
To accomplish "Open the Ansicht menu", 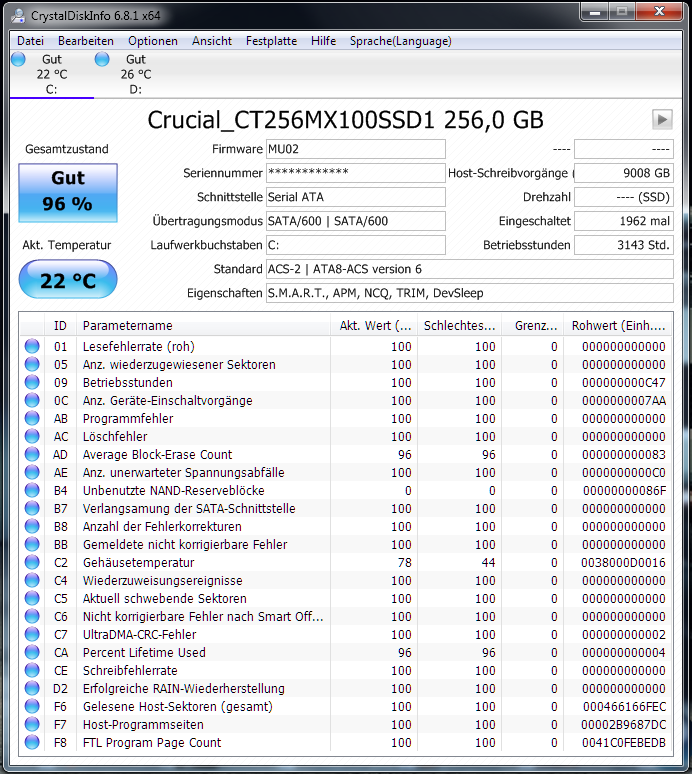I will tap(212, 41).
